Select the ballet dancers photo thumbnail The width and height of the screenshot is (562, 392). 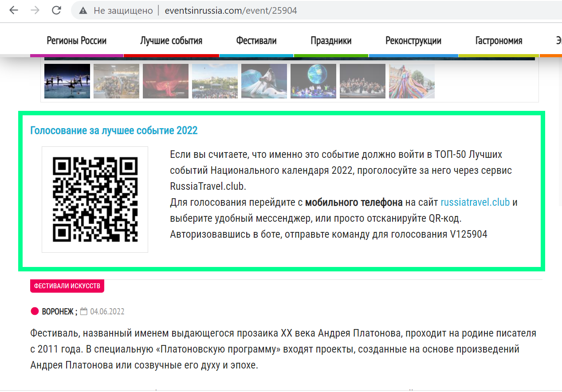coord(67,81)
